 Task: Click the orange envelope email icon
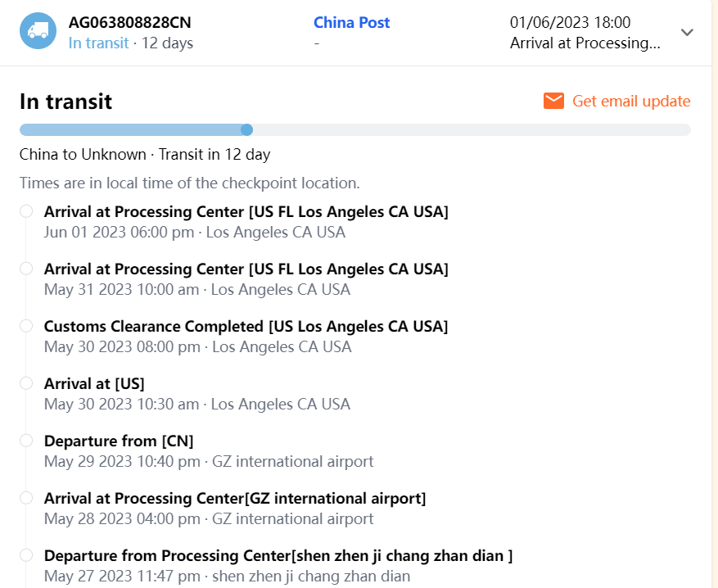pos(554,101)
